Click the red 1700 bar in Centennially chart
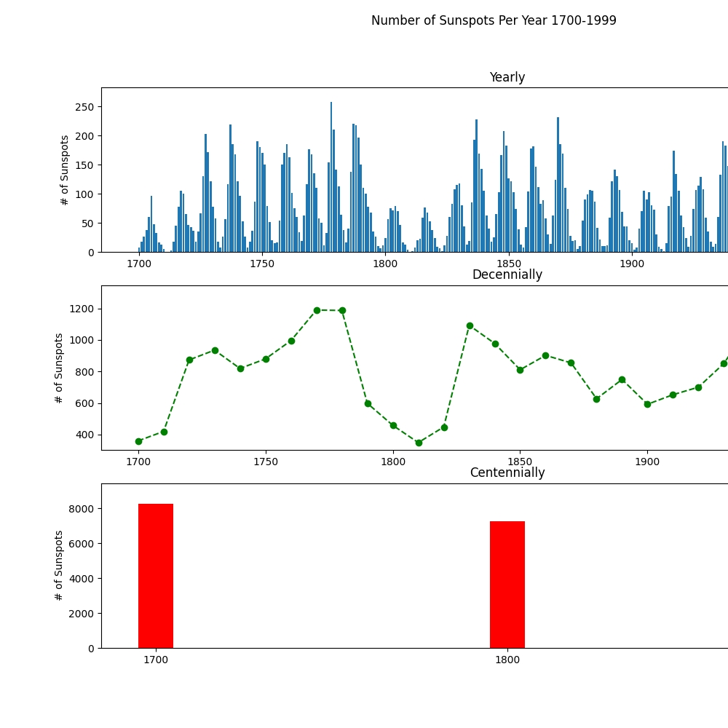The width and height of the screenshot is (728, 728). click(x=156, y=575)
